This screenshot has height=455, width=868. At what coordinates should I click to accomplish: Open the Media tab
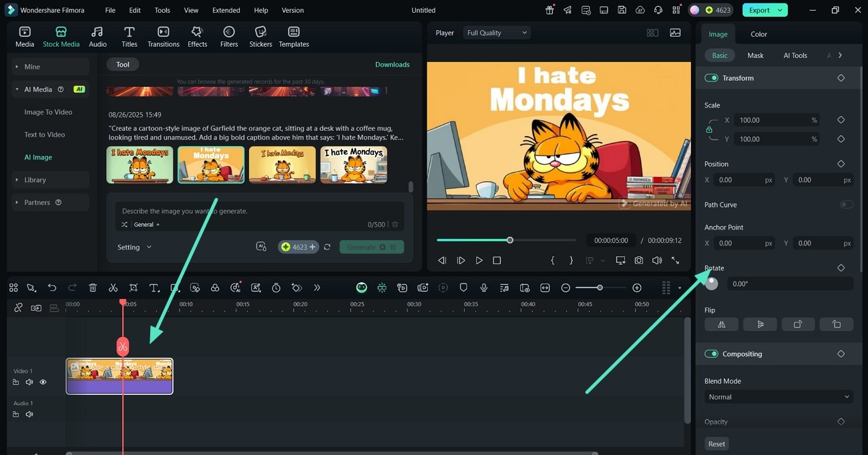tap(25, 37)
